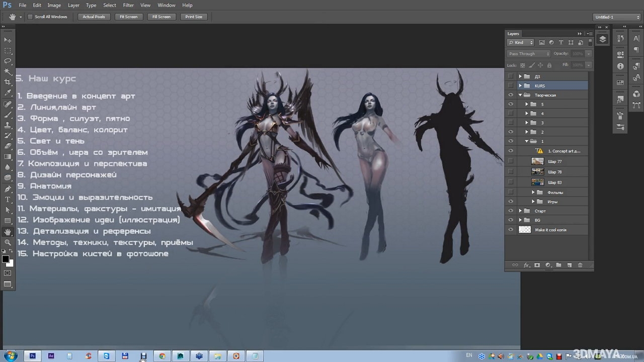Select the Rectangle shape tool

pos(8,221)
